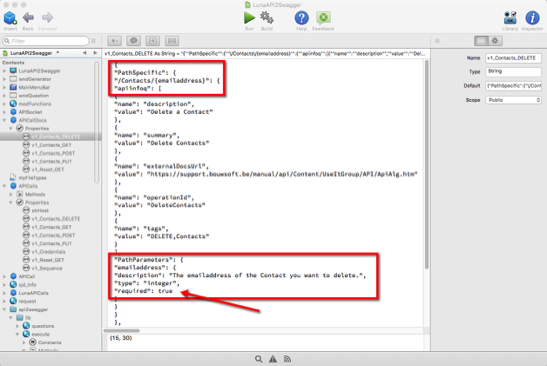This screenshot has height=366, width=547.
Task: Click the v1_Contacts_DELETE As String declaration line
Action: point(265,53)
